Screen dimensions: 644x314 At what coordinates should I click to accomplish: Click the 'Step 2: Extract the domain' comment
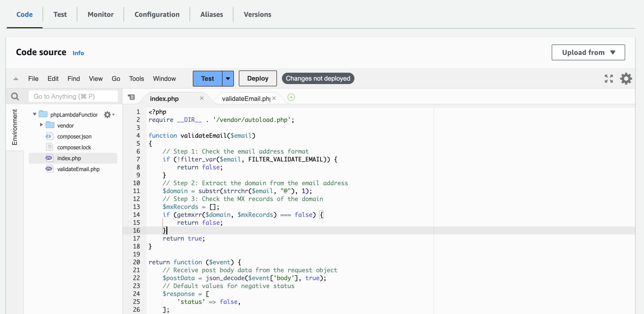click(x=255, y=183)
